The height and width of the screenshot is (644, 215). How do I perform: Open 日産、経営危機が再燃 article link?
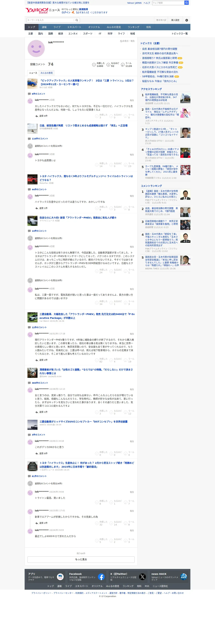[x=83, y=126]
